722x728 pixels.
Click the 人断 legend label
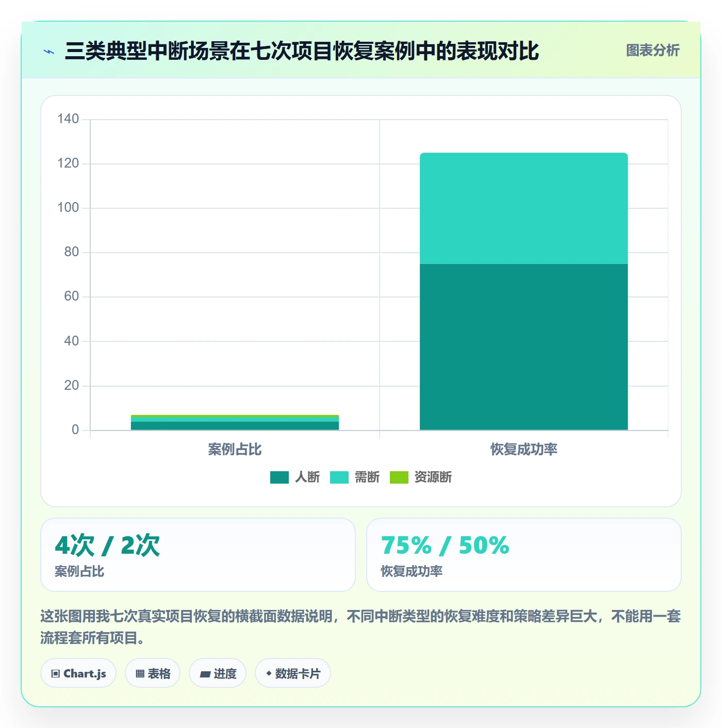307,477
